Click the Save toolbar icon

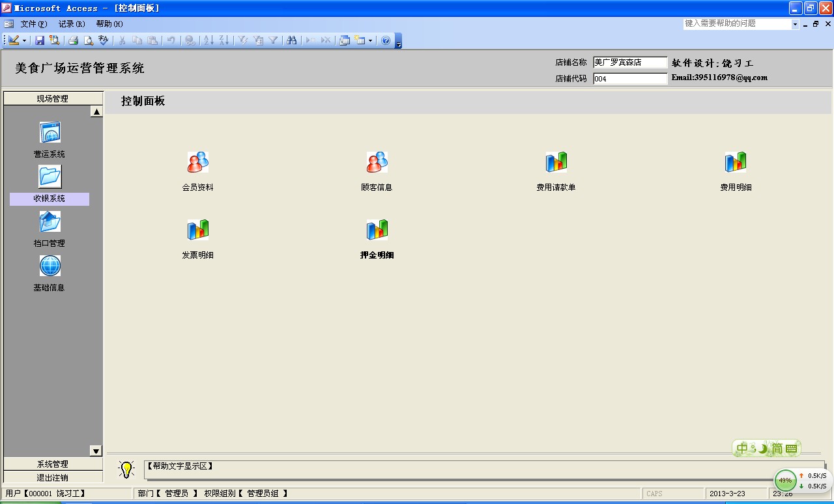(40, 40)
